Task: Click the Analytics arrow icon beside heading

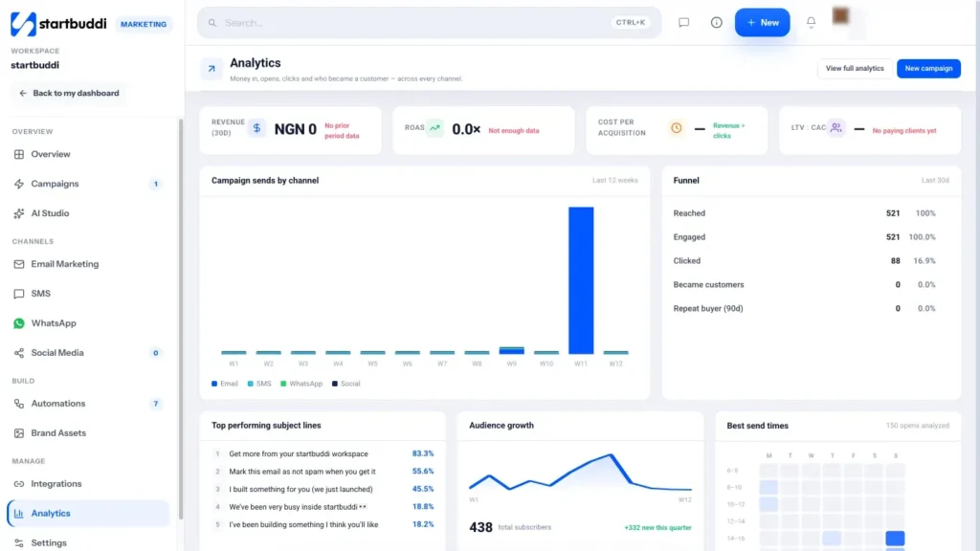Action: click(x=212, y=69)
